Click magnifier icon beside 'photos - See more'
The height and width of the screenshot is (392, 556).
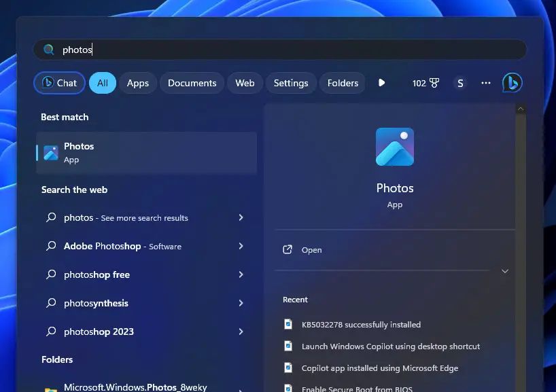(51, 217)
